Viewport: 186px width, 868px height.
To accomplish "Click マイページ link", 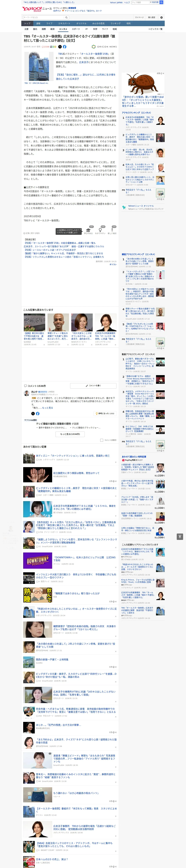I will click(139, 18).
